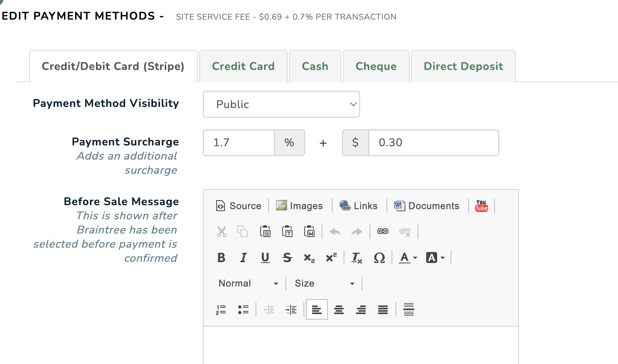Click the strikethrough icon
Image resolution: width=618 pixels, height=364 pixels.
pos(287,258)
